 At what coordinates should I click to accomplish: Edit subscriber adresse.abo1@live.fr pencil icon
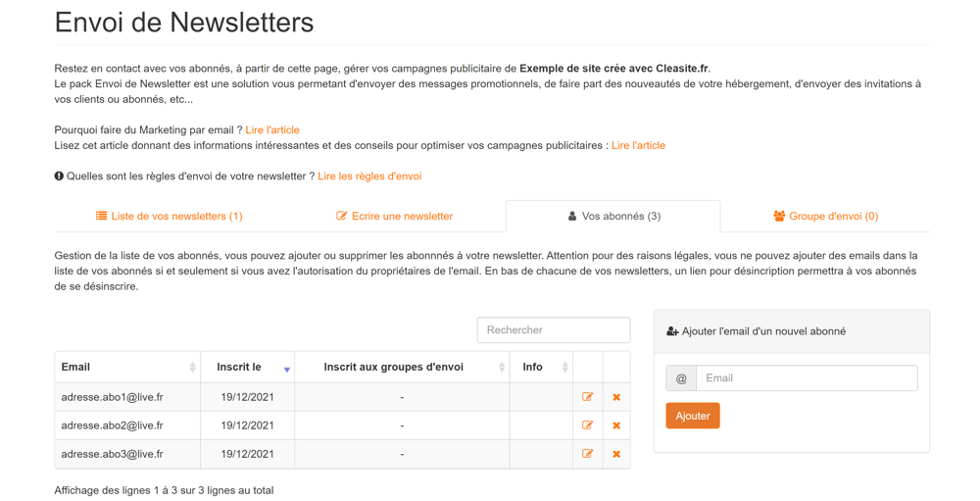pyautogui.click(x=587, y=397)
